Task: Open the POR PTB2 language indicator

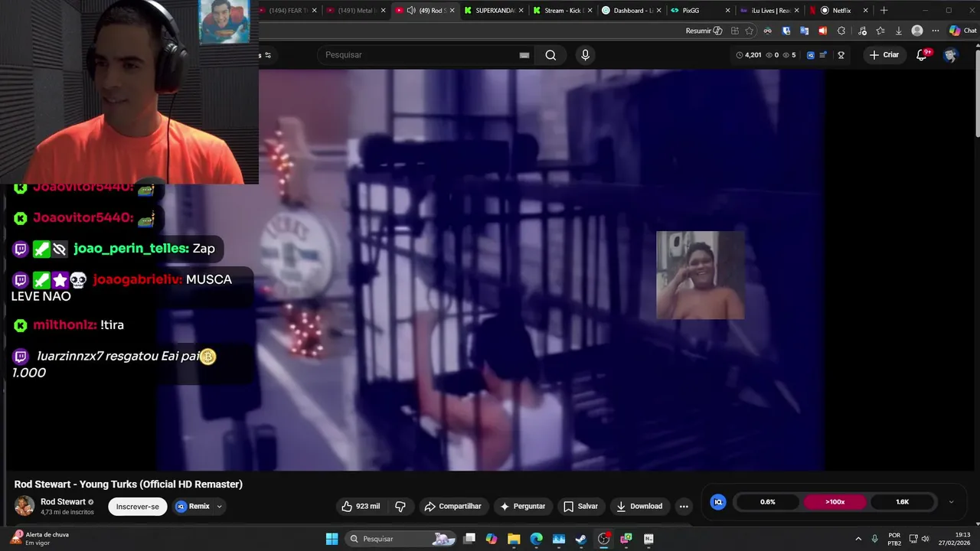Action: coord(894,539)
